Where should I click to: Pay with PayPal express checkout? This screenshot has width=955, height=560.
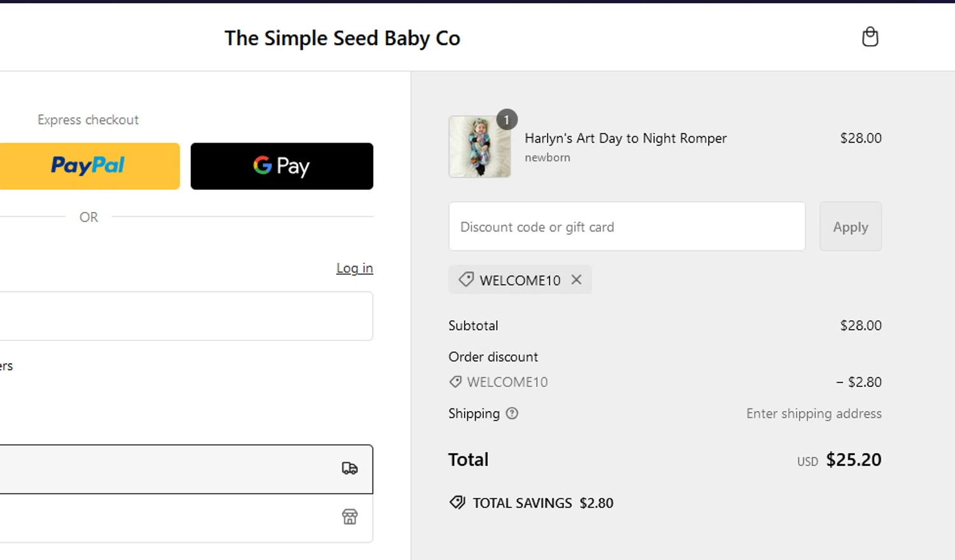click(x=88, y=166)
